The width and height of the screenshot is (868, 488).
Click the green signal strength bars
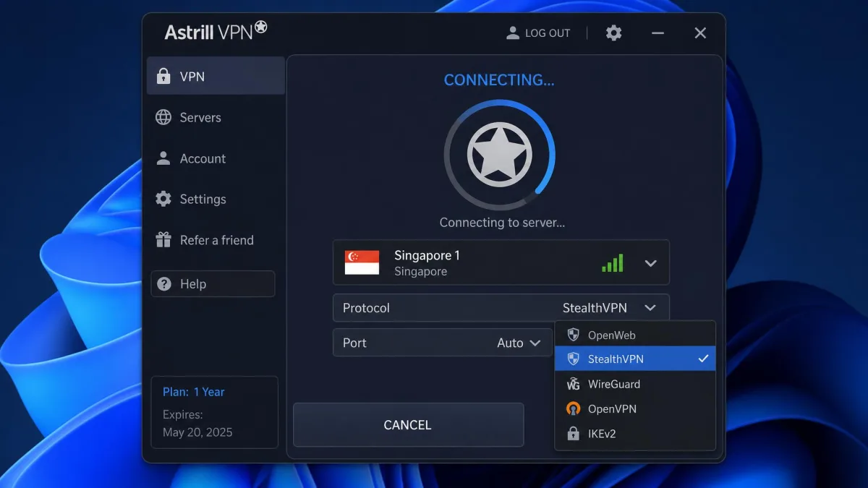[612, 263]
